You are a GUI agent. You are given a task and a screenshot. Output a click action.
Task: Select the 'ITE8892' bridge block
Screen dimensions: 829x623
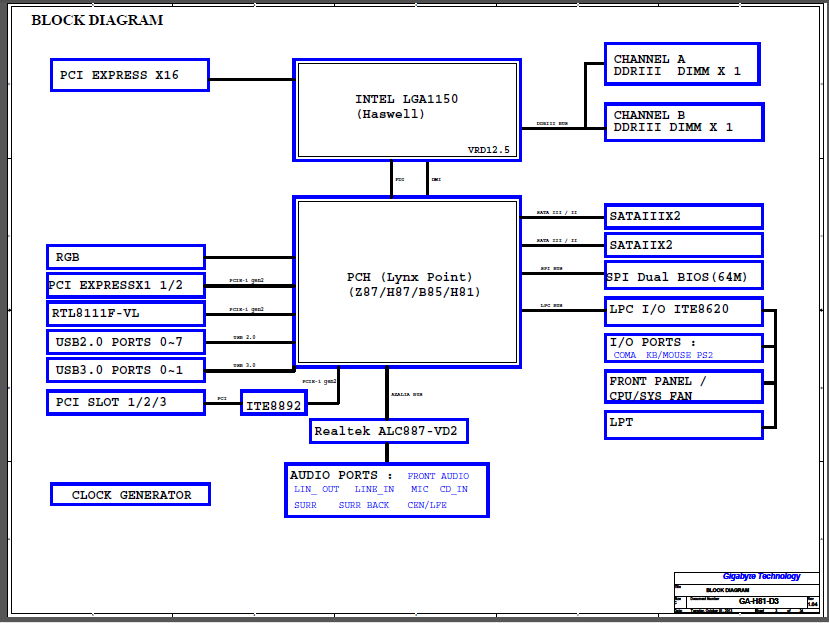pyautogui.click(x=274, y=404)
